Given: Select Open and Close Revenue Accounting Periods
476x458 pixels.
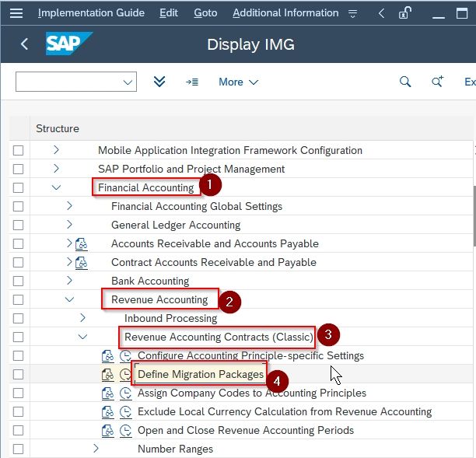Looking at the screenshot, I should (246, 431).
